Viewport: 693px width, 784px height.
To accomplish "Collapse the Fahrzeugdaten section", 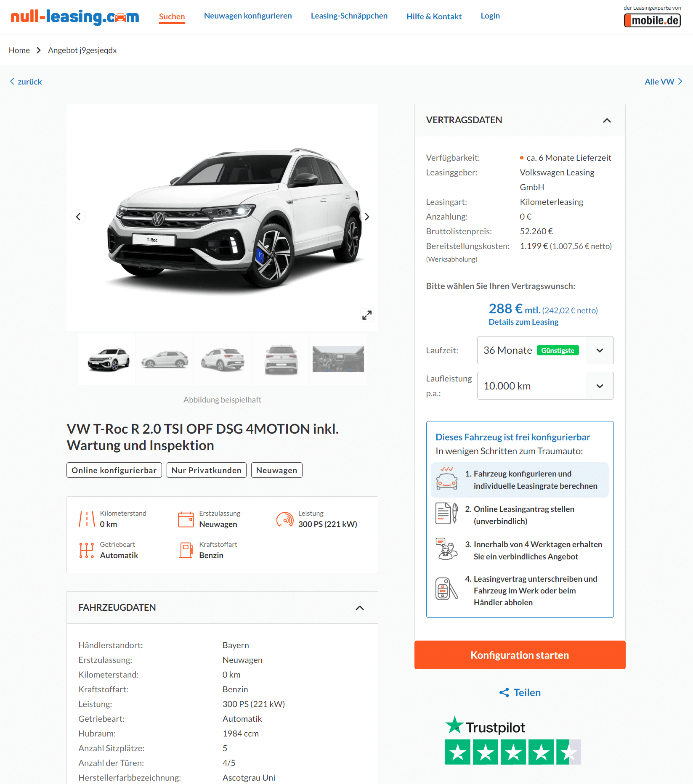I will point(360,608).
